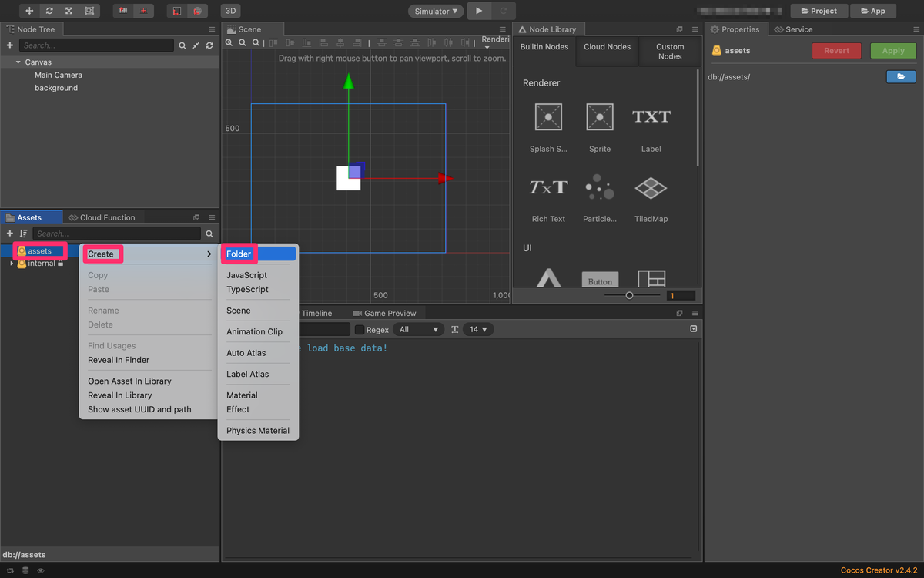Open the Rendering mode dropdown in Scene
Image resolution: width=924 pixels, height=578 pixels.
point(495,42)
